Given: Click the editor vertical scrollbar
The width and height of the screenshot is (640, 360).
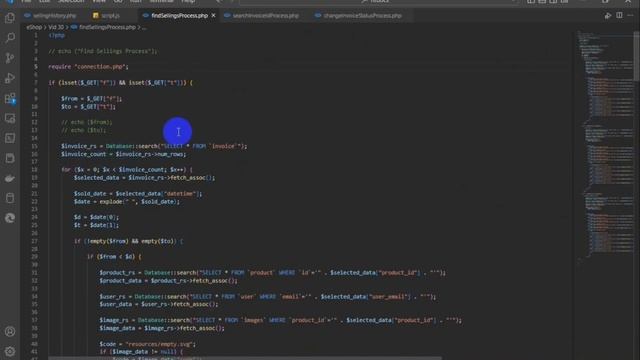Looking at the screenshot, I should pyautogui.click(x=636, y=55).
